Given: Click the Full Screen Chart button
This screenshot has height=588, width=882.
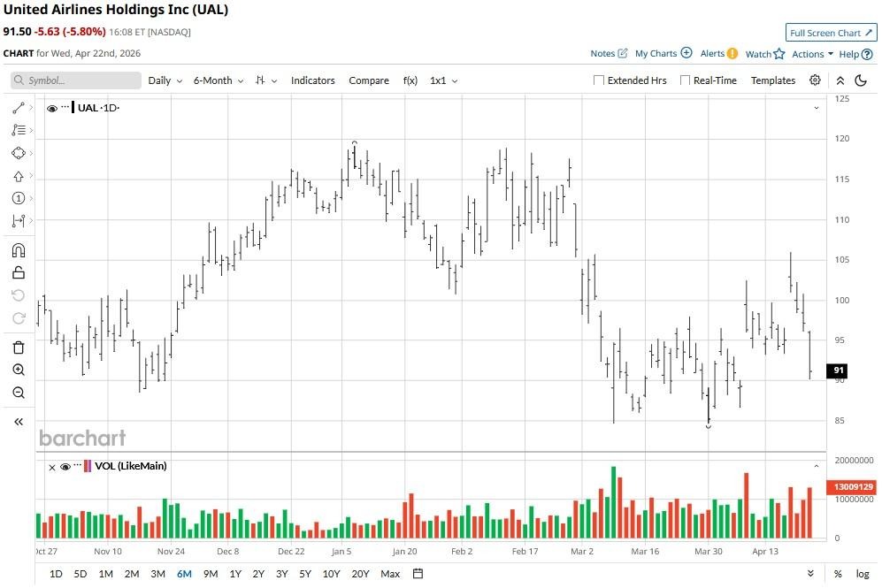Looking at the screenshot, I should [x=831, y=33].
